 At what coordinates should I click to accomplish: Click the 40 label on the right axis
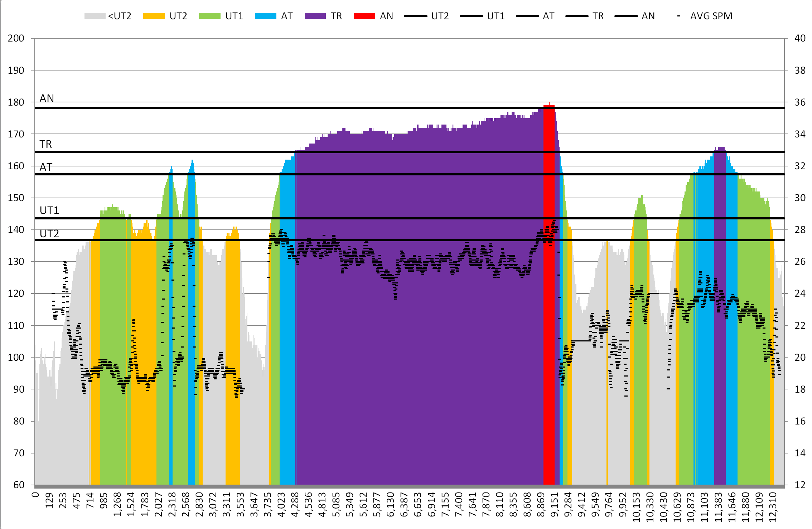tap(800, 38)
